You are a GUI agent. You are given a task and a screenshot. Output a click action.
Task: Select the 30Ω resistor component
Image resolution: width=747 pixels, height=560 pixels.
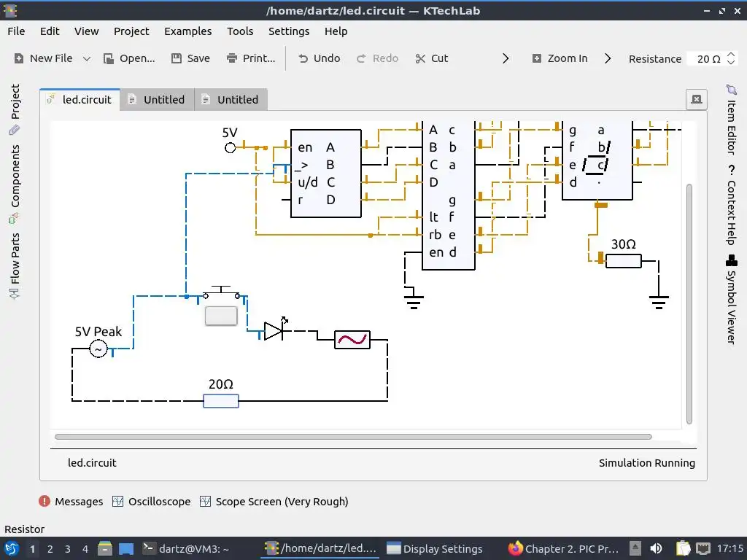pyautogui.click(x=624, y=261)
